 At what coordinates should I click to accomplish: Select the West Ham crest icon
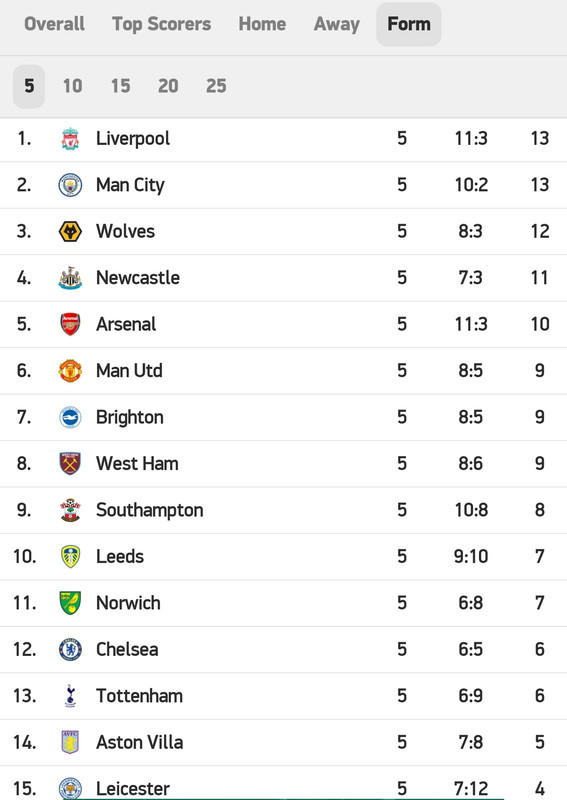point(70,464)
